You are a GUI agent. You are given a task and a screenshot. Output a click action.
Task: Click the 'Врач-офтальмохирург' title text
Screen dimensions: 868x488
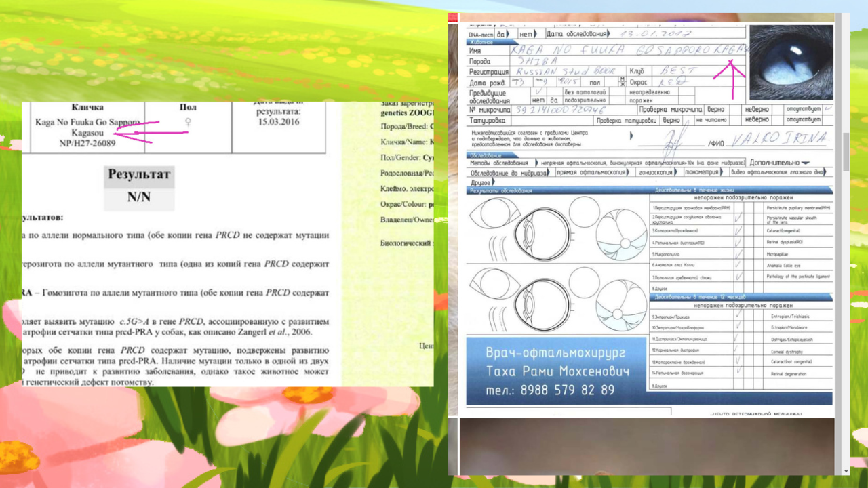pyautogui.click(x=556, y=352)
